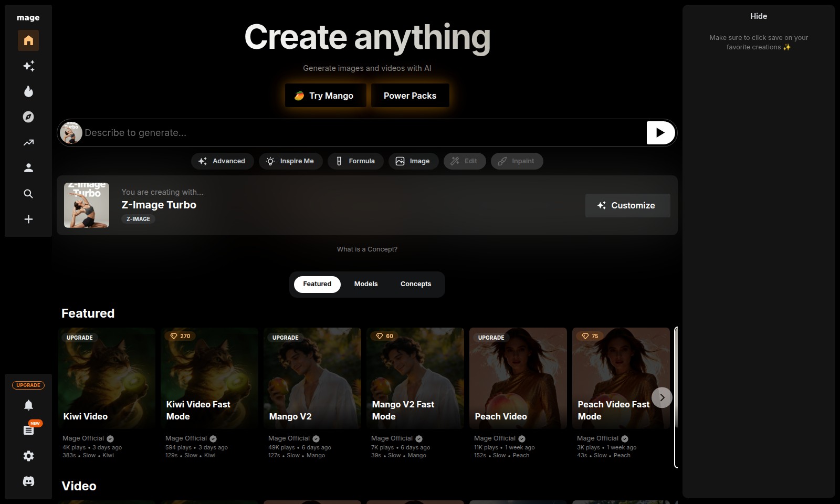Click the '4K plays • 3 days ago' text
Screen dimensions: 840x504
(92, 447)
